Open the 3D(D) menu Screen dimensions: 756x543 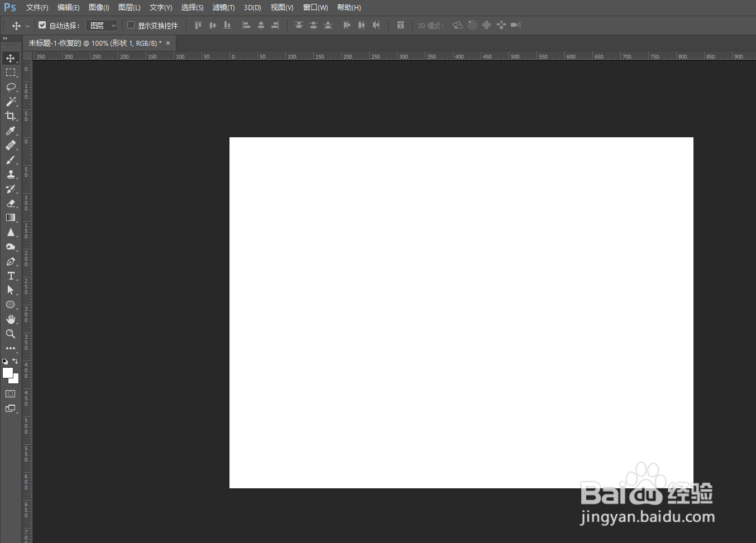(x=252, y=7)
